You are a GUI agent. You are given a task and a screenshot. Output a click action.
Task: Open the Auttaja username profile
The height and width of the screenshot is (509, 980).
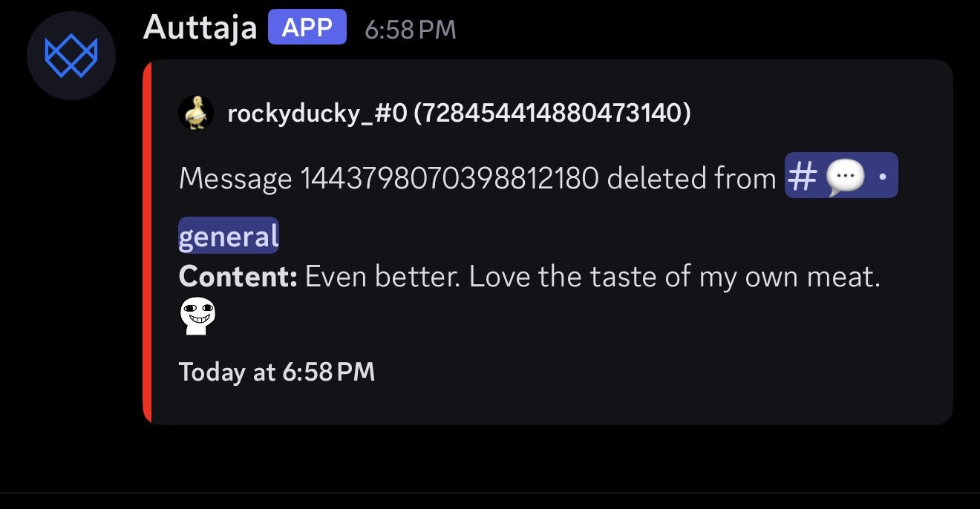tap(200, 28)
